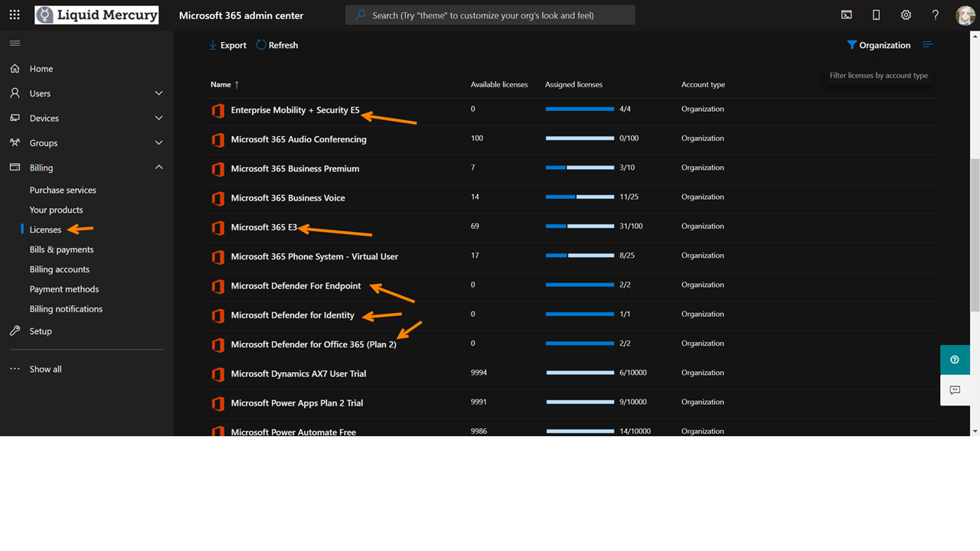Viewport: 980px width, 551px height.
Task: Click the Export download button
Action: [227, 45]
